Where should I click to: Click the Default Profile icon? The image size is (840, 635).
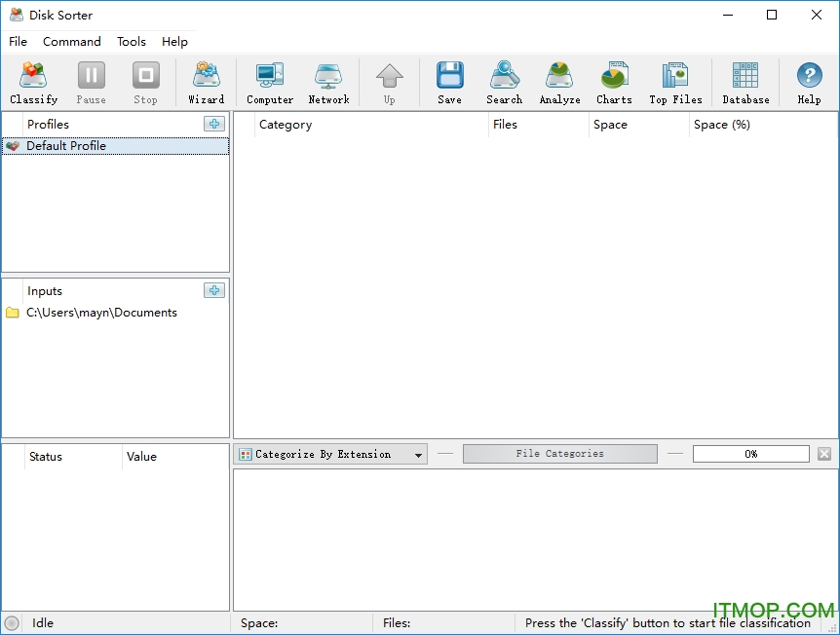13,146
